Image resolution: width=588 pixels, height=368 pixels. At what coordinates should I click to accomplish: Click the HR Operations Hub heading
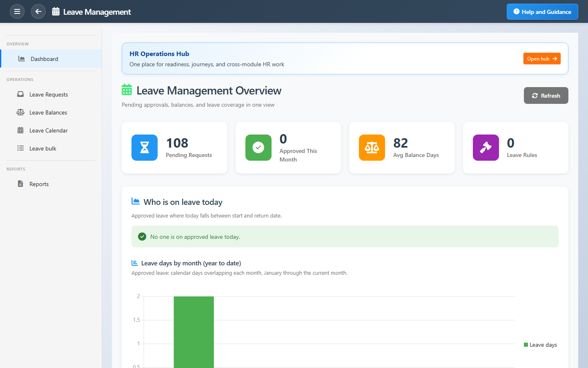159,54
